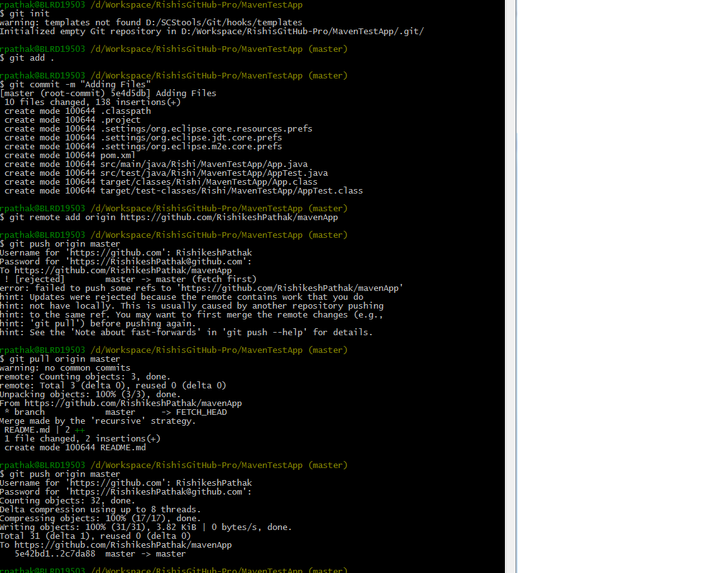Click the 'Counting objects: 32, done.' output line
The image size is (728, 573).
tap(68, 500)
